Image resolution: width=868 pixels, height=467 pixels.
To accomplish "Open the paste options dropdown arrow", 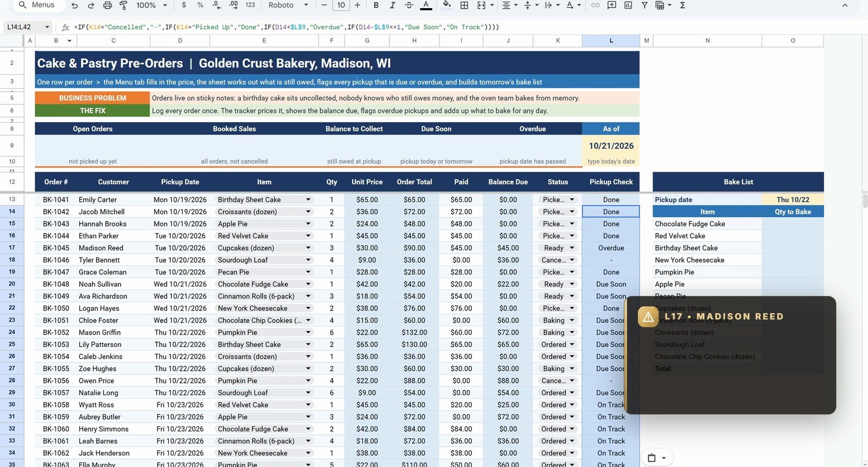I will point(663,458).
